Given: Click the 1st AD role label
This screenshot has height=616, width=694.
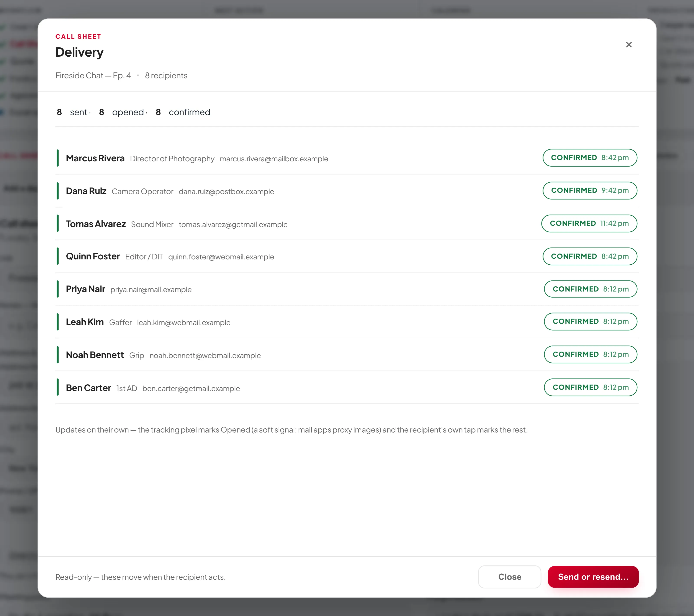Looking at the screenshot, I should coord(127,388).
